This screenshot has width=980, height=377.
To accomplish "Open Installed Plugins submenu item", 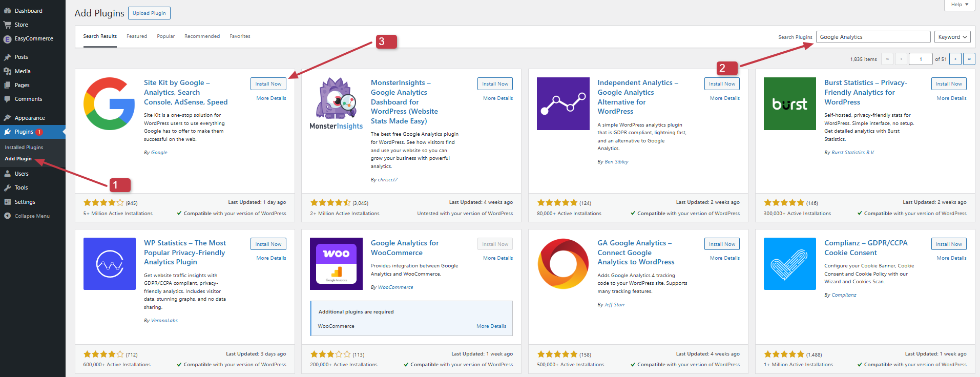I will tap(24, 148).
